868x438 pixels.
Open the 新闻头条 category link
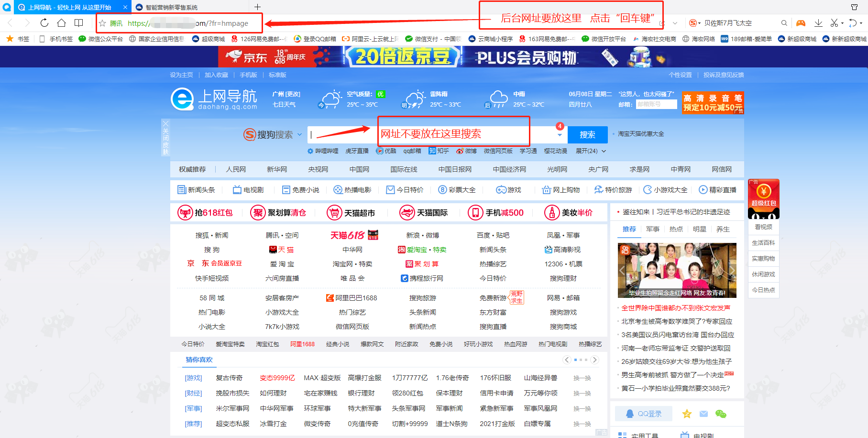pyautogui.click(x=196, y=190)
